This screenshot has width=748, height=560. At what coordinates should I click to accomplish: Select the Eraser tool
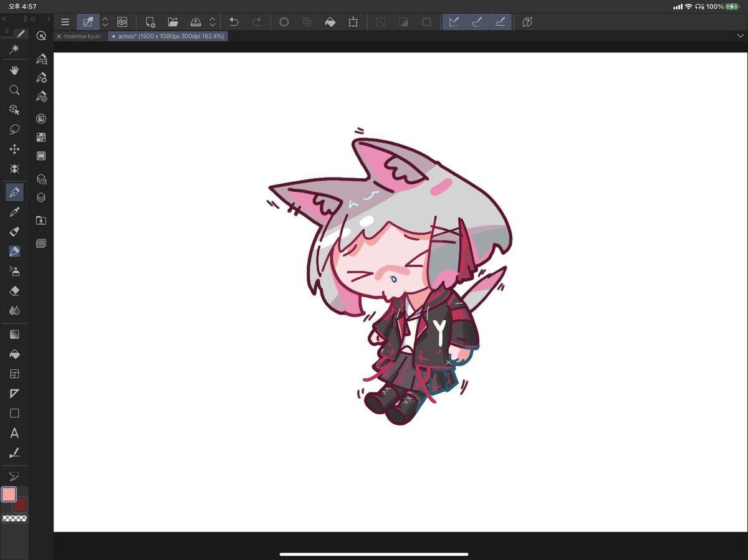(14, 290)
